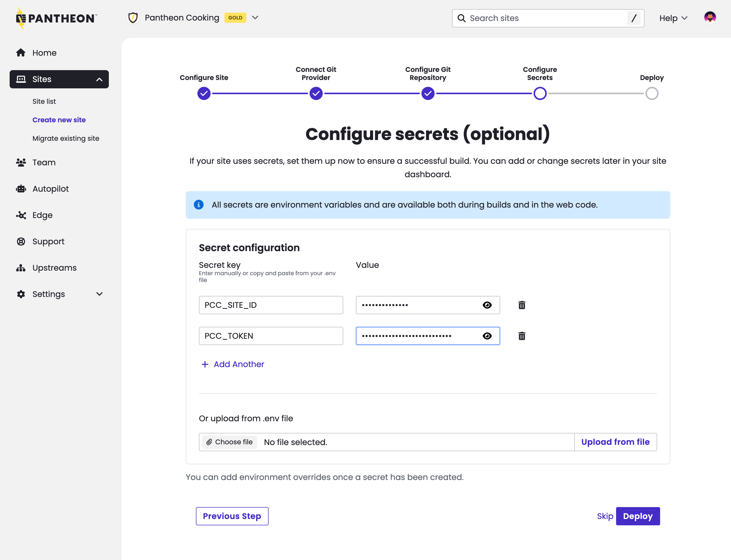
Task: Click the Pantheon logo
Action: (57, 18)
